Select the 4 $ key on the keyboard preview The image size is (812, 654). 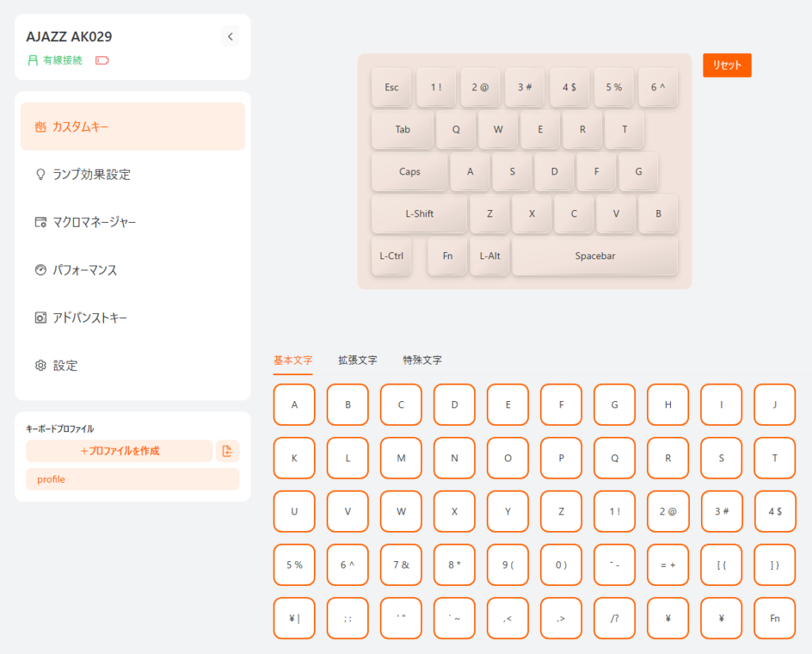tap(569, 87)
